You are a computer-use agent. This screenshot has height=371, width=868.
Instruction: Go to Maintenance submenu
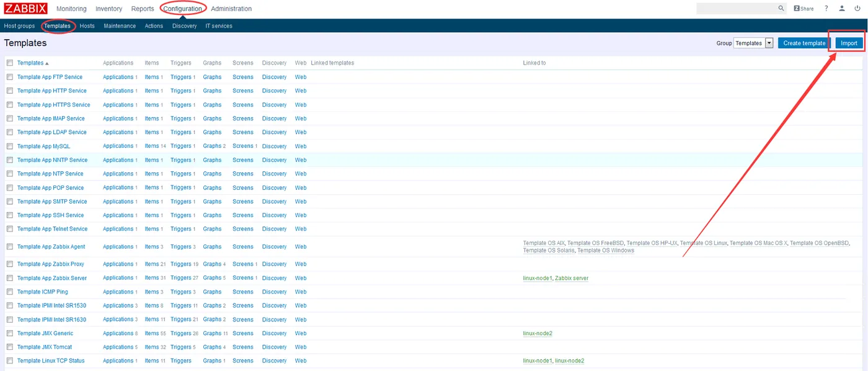[x=120, y=26]
